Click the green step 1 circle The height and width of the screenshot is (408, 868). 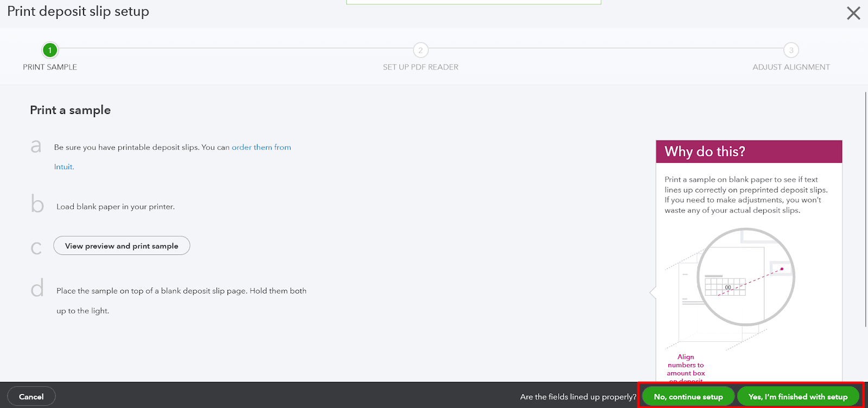[x=50, y=50]
